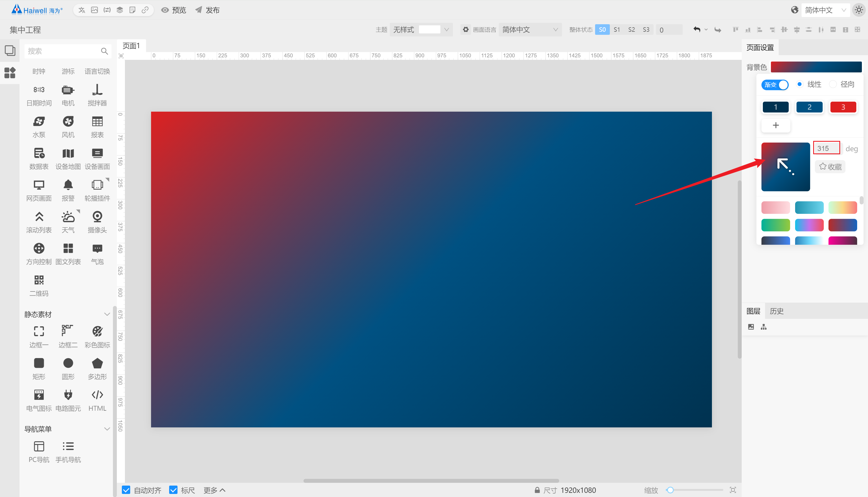Viewport: 868px width, 497px height.
Task: Add the 图文列表 image-text list component
Action: (x=68, y=254)
